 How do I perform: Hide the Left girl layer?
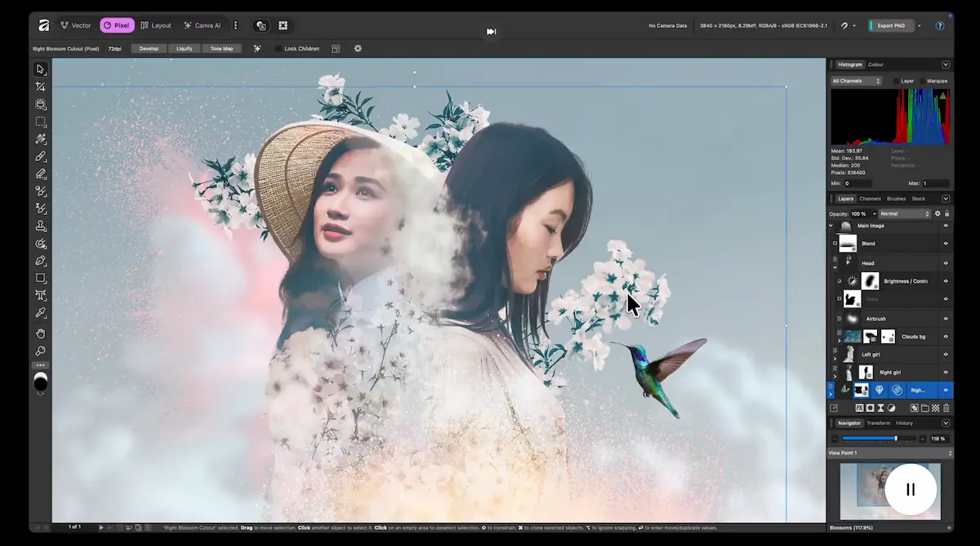946,354
